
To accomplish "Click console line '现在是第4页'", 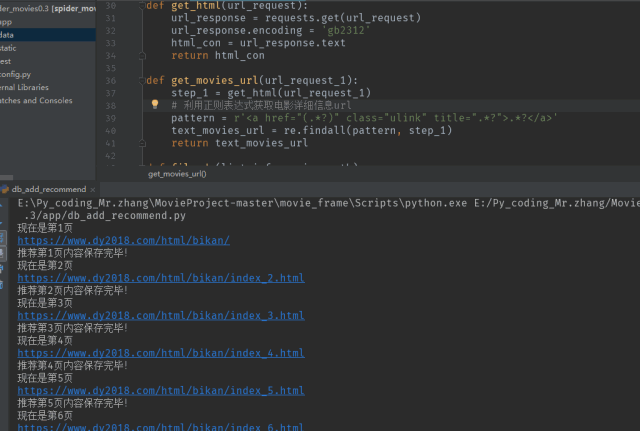I will point(45,341).
